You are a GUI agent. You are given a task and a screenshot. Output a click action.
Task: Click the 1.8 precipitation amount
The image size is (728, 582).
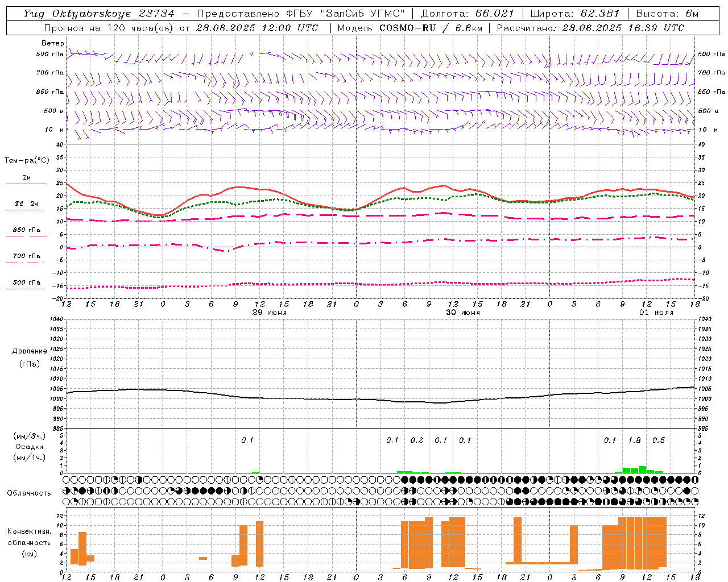[x=634, y=440]
